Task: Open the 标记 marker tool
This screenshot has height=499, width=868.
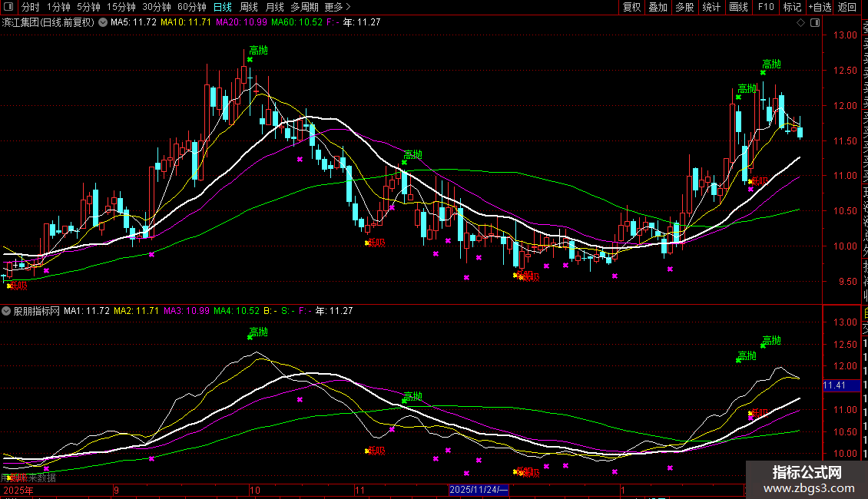Action: [x=791, y=7]
